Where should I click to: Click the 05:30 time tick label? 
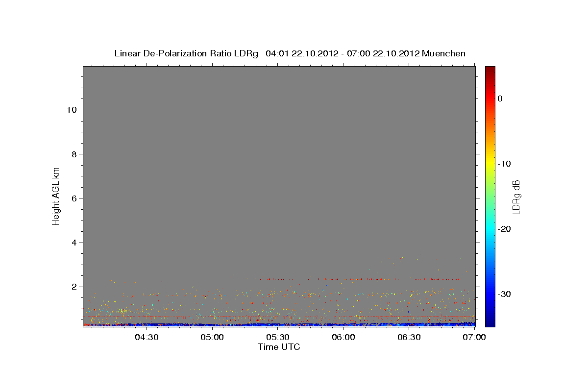(278, 337)
